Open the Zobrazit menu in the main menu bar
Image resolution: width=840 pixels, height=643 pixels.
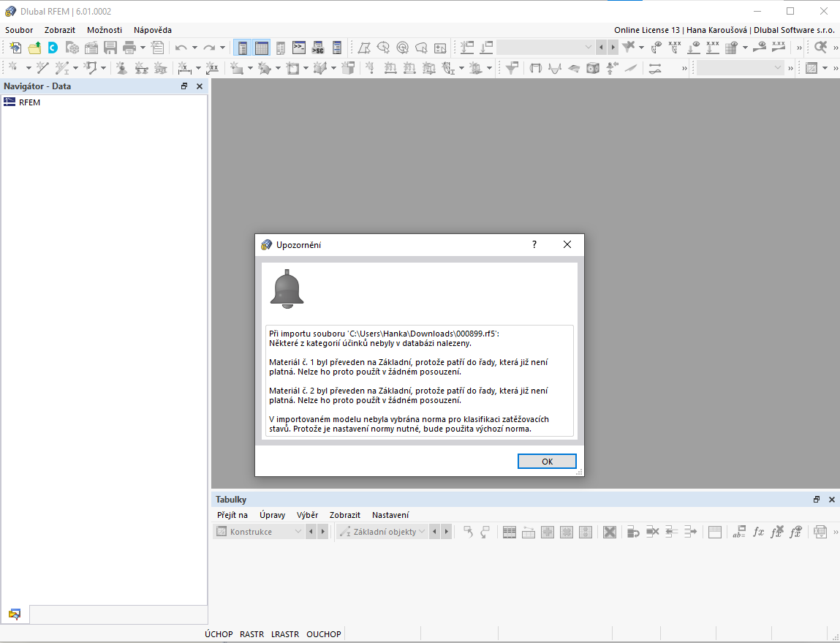point(59,30)
